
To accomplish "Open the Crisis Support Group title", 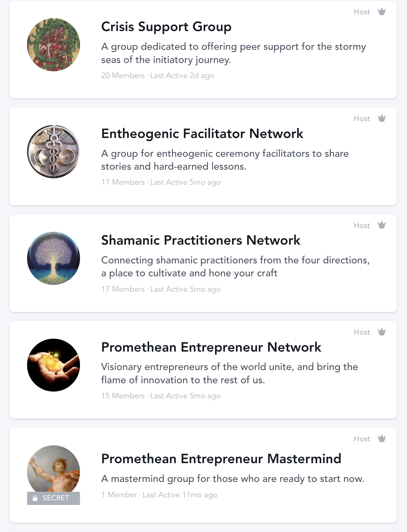I will pyautogui.click(x=166, y=27).
